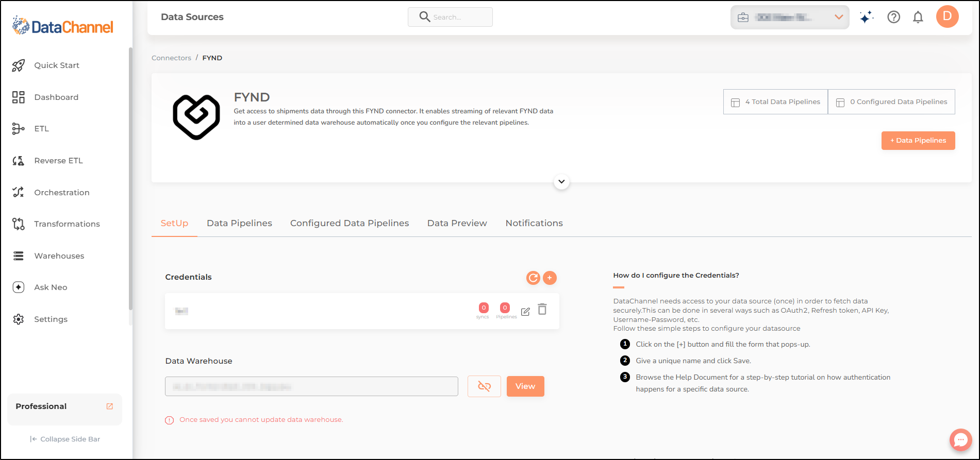This screenshot has width=980, height=460.
Task: Click the Data Sources page title
Action: point(192,17)
